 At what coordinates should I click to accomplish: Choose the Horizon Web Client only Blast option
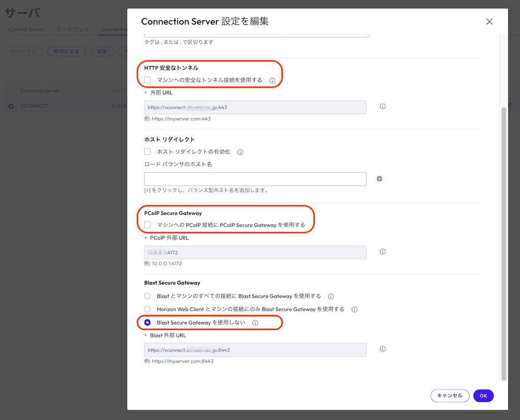click(x=147, y=309)
